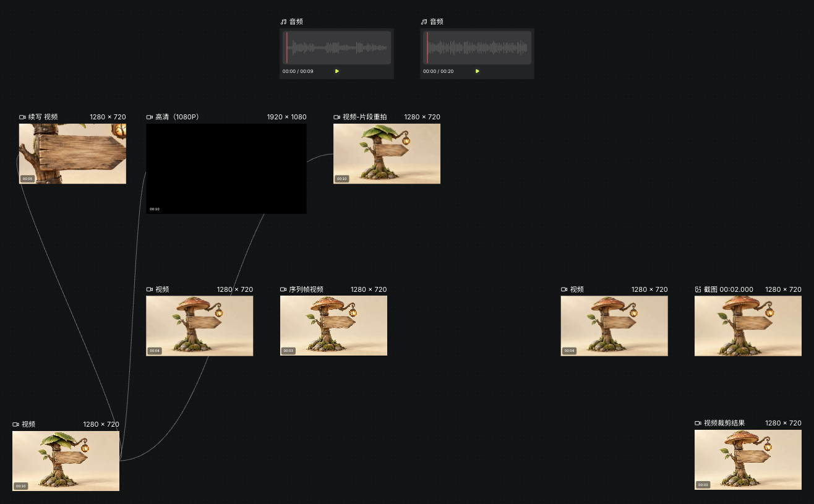Select the 序列帧视频 thumbnail
Viewport: 814px width, 504px height.
click(x=333, y=326)
